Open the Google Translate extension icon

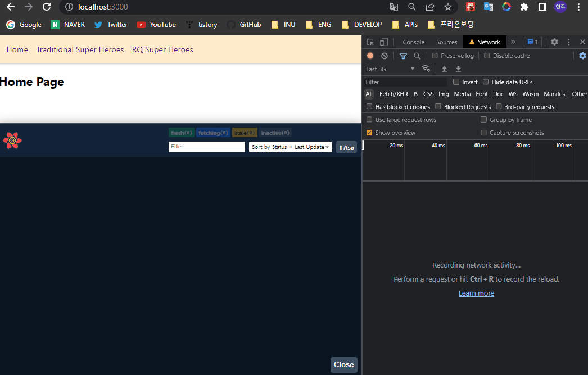click(489, 7)
